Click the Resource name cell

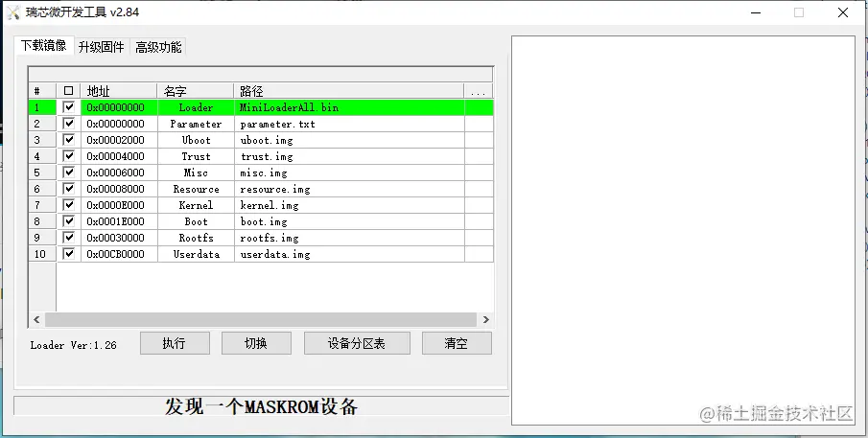click(x=196, y=189)
